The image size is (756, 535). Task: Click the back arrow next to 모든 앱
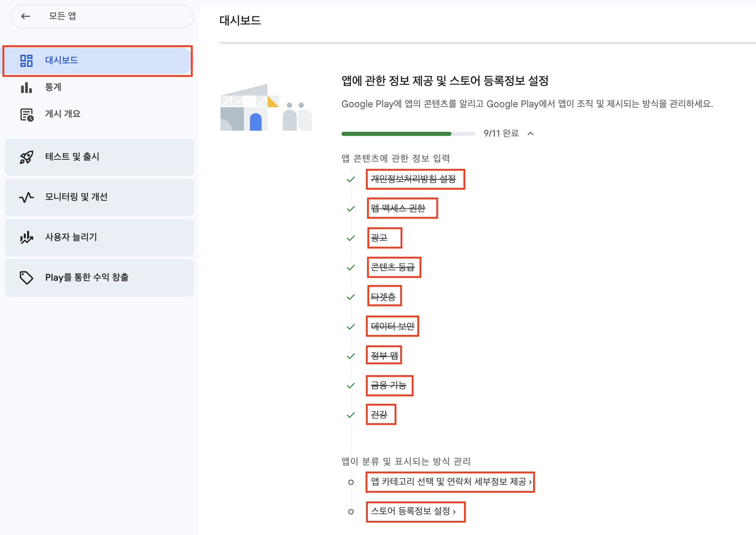click(x=25, y=16)
